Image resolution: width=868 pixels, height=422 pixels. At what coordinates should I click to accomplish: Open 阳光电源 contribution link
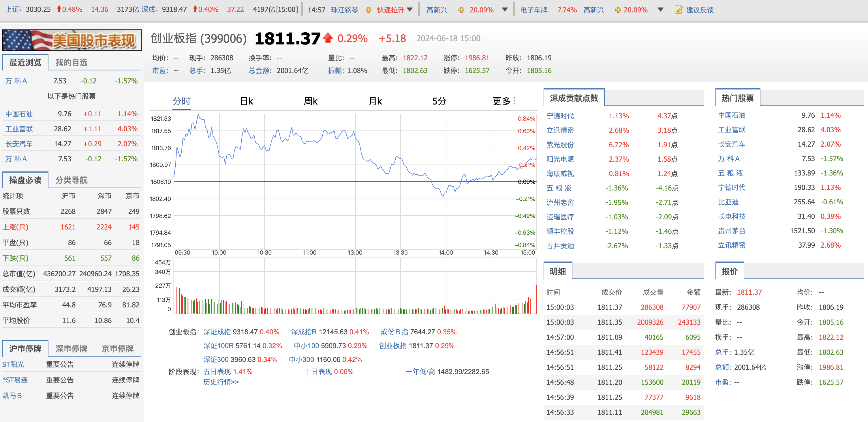[x=560, y=159]
